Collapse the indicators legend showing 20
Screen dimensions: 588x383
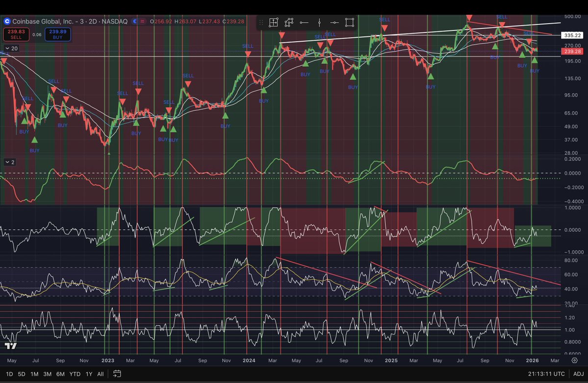pyautogui.click(x=11, y=49)
